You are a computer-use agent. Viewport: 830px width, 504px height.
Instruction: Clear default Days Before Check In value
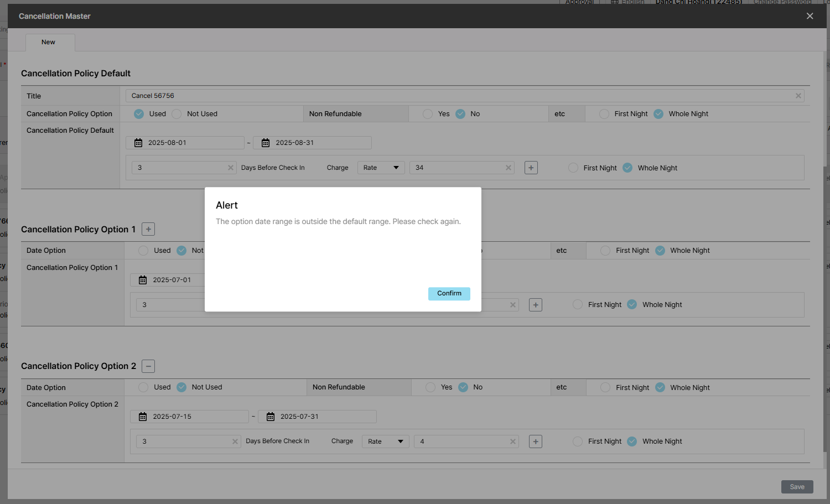231,168
